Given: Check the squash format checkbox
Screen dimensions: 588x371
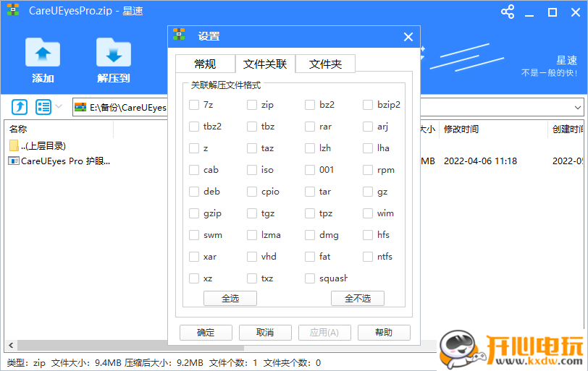Looking at the screenshot, I should click(310, 278).
